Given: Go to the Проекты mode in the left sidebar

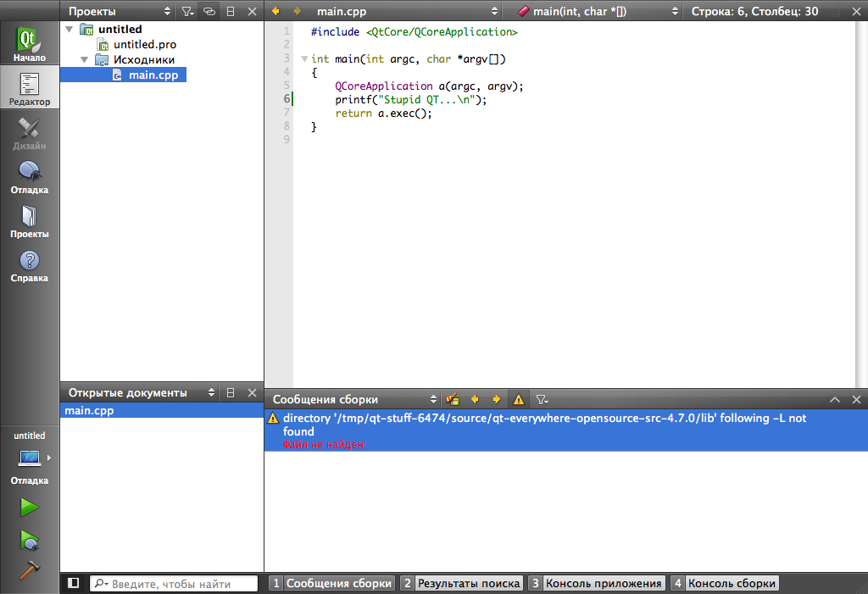Looking at the screenshot, I should click(x=30, y=221).
